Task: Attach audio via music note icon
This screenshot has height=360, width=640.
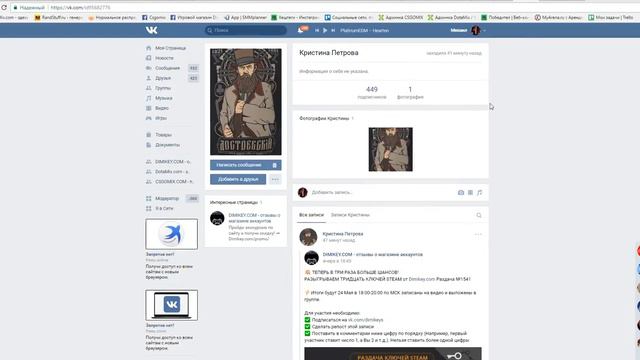Action: 480,192
